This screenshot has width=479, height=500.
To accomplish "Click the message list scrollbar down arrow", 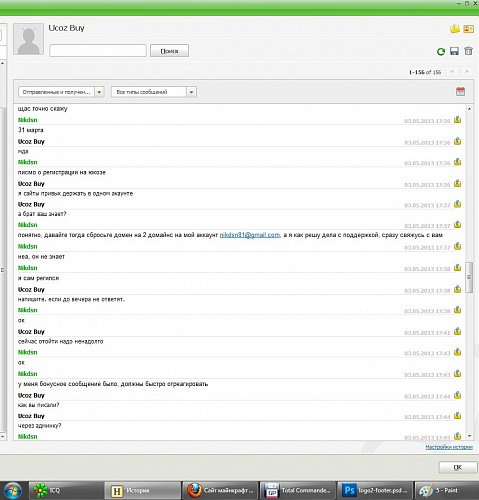I will pyautogui.click(x=469, y=436).
